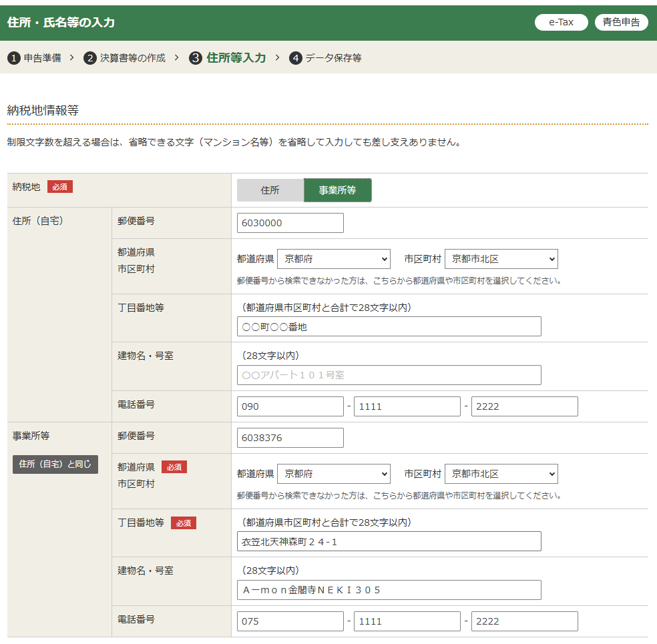Viewport: 657px width, 644px height.
Task: Click the e-Tax badge in header
Action: click(561, 22)
